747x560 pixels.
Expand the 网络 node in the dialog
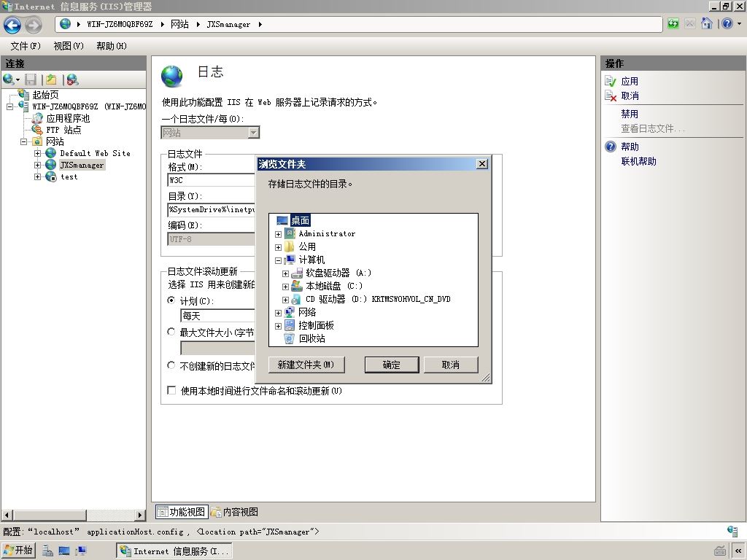pos(278,313)
